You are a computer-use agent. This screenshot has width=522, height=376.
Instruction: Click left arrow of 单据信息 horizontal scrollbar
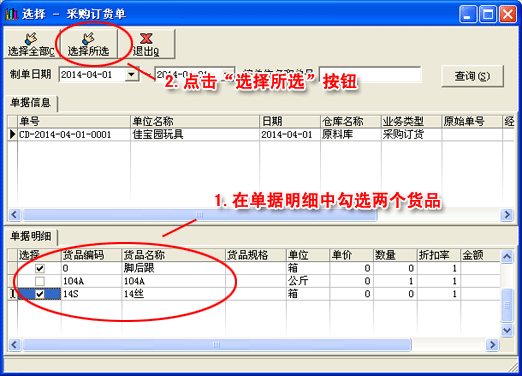click(14, 214)
